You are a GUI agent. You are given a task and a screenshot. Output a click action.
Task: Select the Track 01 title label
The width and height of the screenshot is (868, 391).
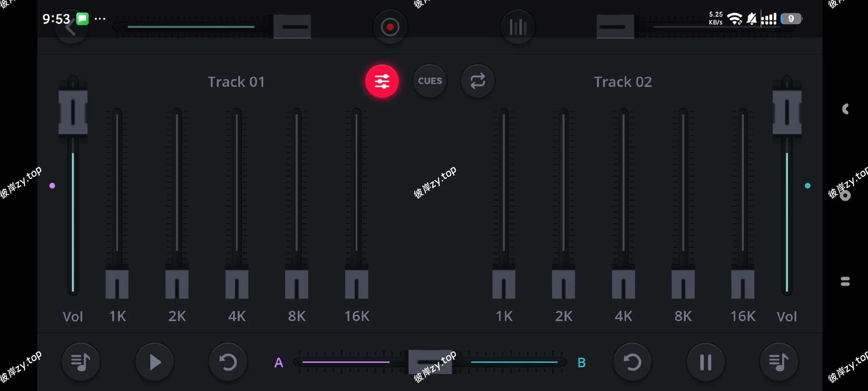point(236,82)
